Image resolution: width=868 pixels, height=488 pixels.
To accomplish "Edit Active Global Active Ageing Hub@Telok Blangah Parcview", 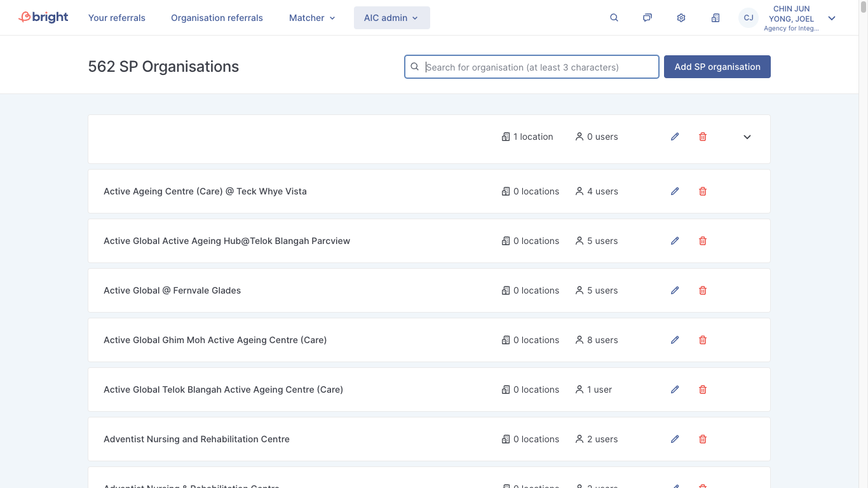I will (x=675, y=241).
